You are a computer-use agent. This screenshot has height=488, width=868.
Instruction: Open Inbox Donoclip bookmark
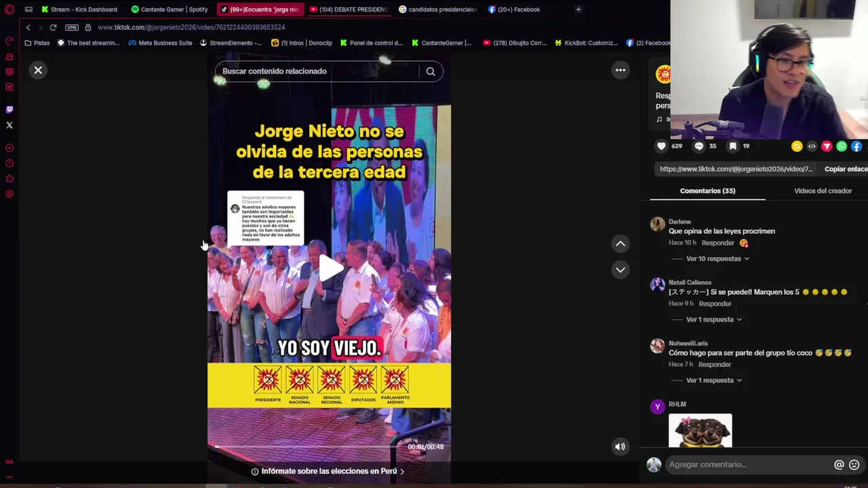click(x=302, y=43)
